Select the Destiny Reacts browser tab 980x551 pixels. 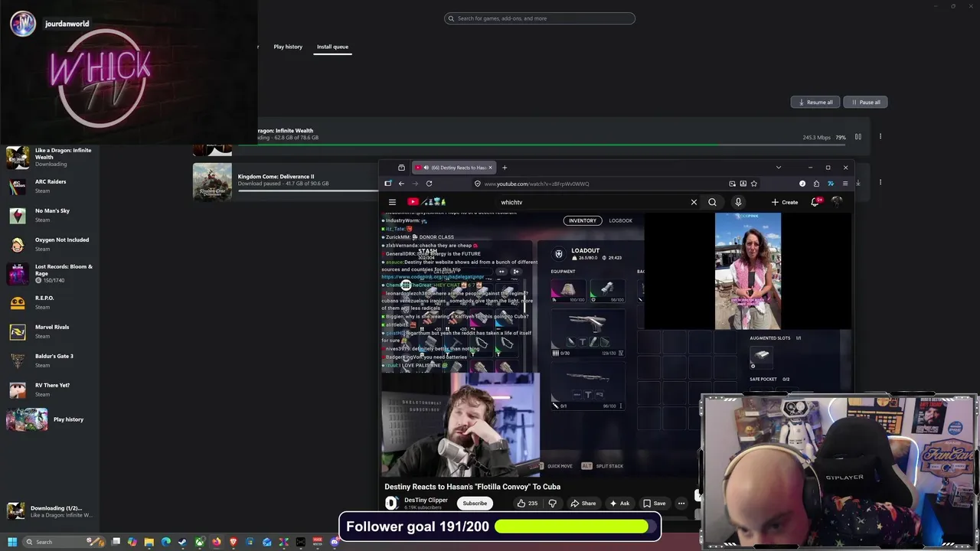455,168
